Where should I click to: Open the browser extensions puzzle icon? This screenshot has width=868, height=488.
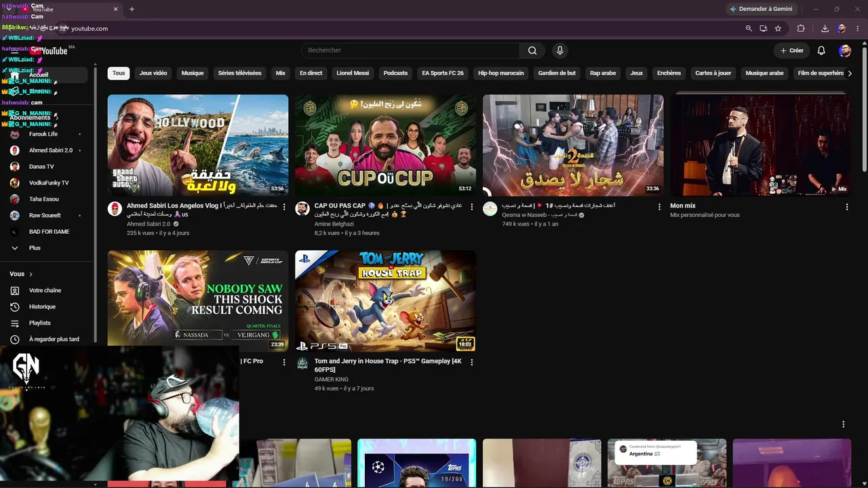[x=801, y=28]
